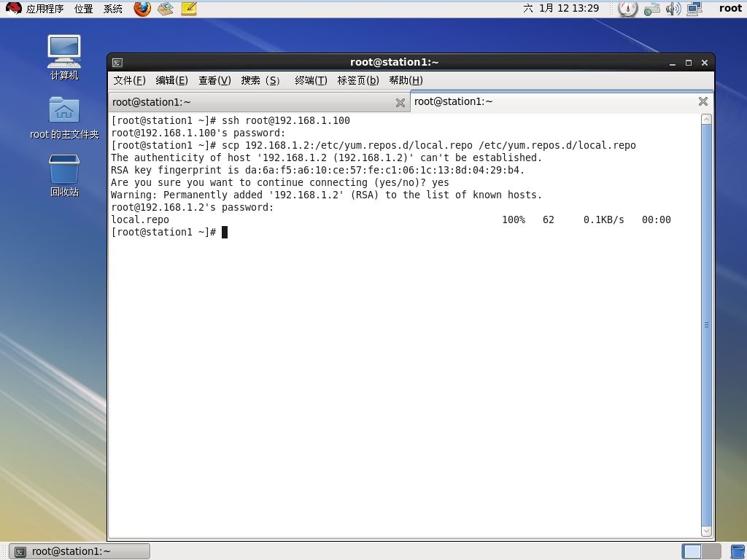Click the root user name in the top panel

[x=730, y=8]
